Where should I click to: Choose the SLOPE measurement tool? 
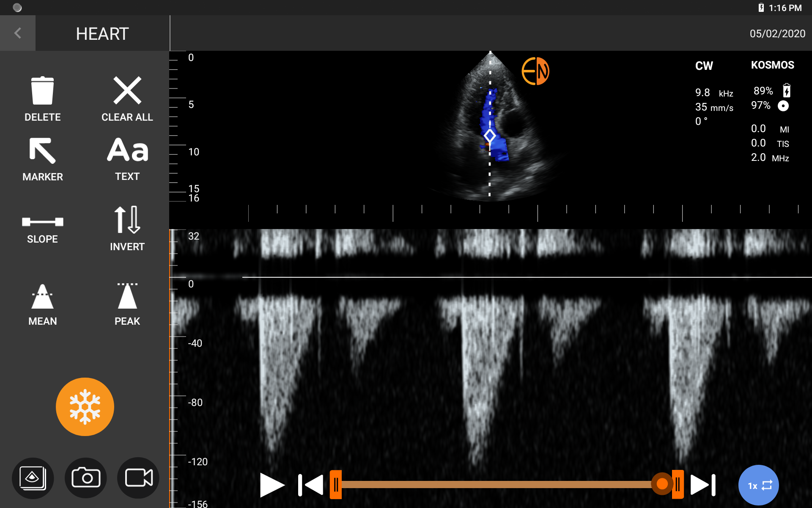(42, 222)
